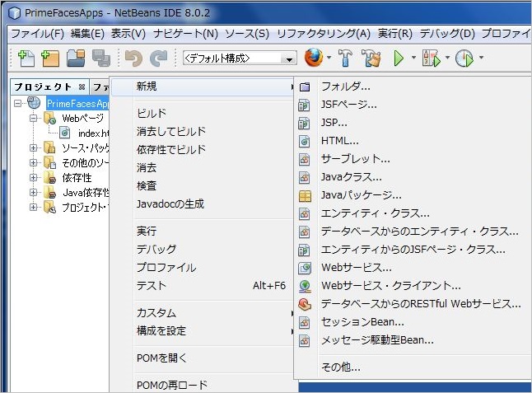Viewport: 532px width, 393px height.
Task: Open the ナビゲート(N) menu
Action: tap(185, 34)
